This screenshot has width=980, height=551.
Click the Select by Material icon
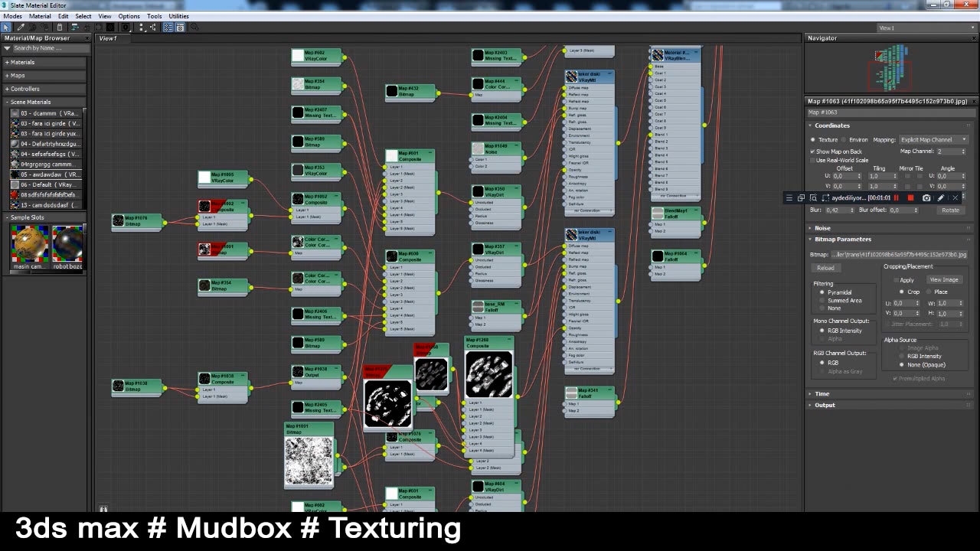(x=194, y=28)
